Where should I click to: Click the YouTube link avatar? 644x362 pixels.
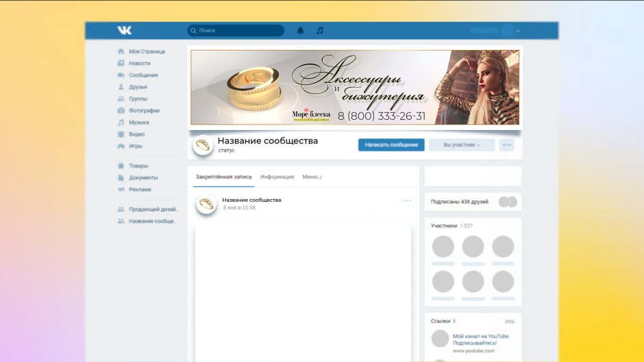(440, 339)
